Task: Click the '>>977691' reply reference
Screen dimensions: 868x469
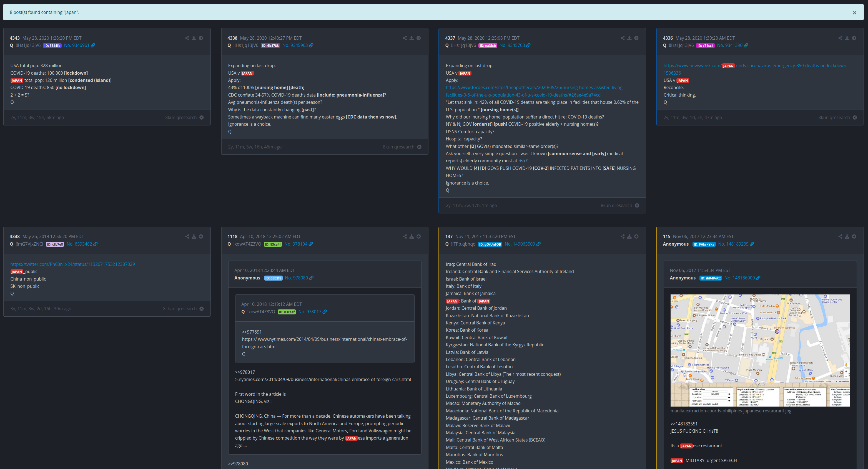Action: (252, 332)
